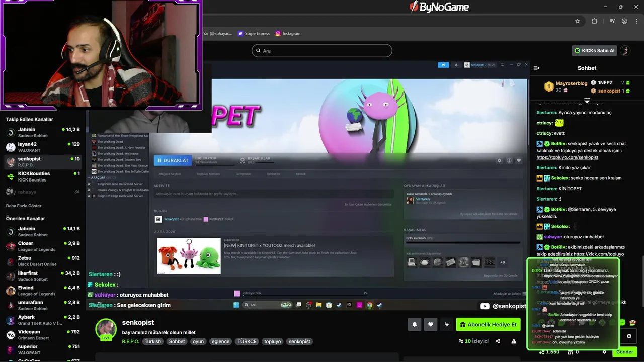The image size is (644, 362).
Task: Collapse the chat panel arrow icon
Action: (x=536, y=68)
